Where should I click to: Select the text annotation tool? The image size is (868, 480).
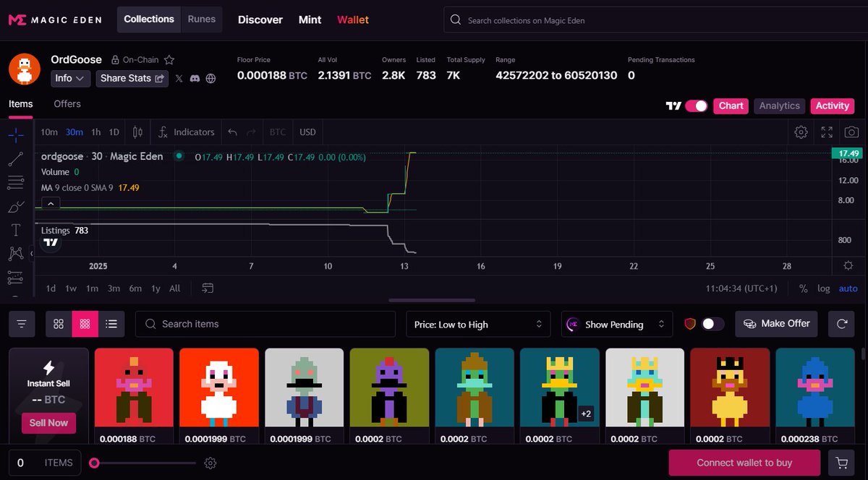pyautogui.click(x=16, y=230)
